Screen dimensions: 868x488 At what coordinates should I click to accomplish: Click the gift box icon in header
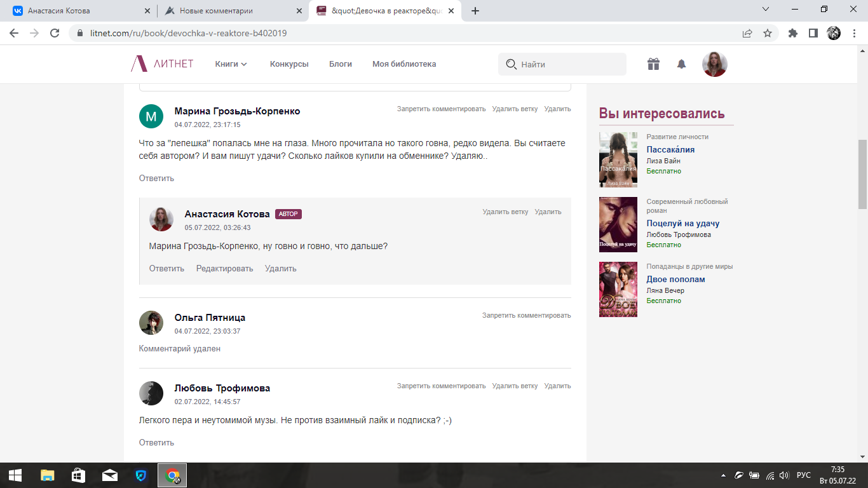click(x=653, y=64)
